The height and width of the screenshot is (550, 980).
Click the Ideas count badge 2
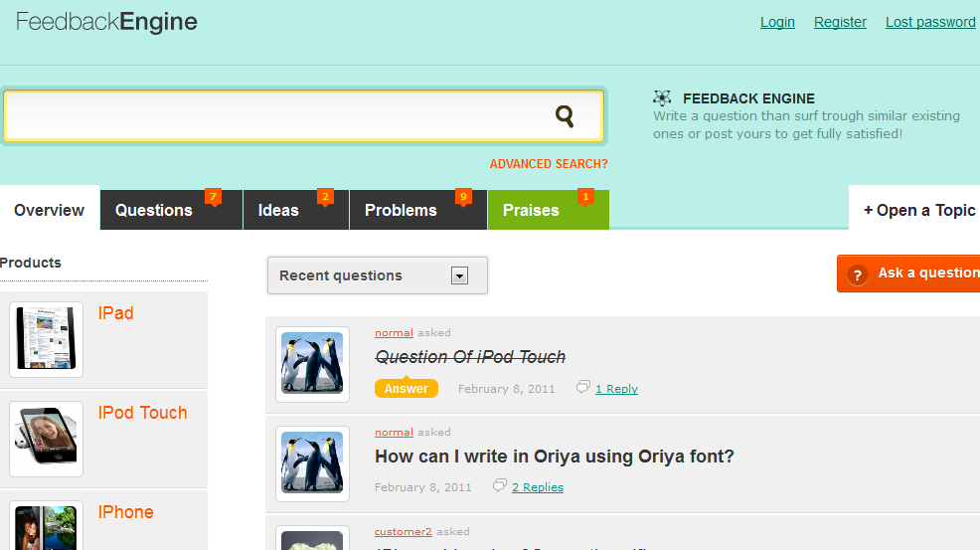pyautogui.click(x=326, y=197)
